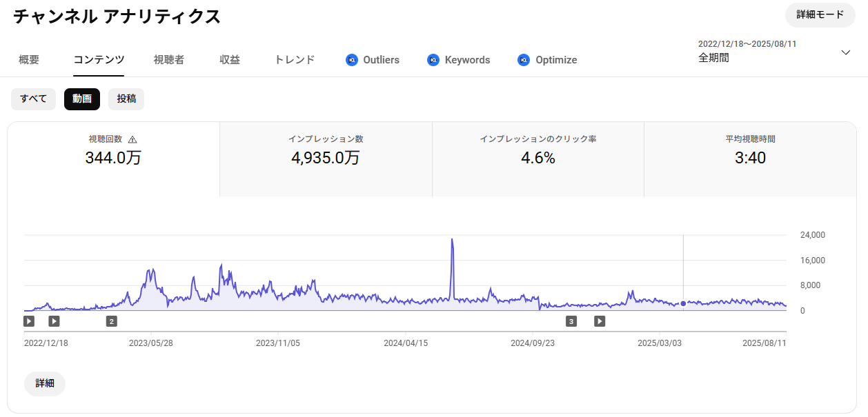
Task: Open the video marker labeled 3
Action: click(571, 321)
